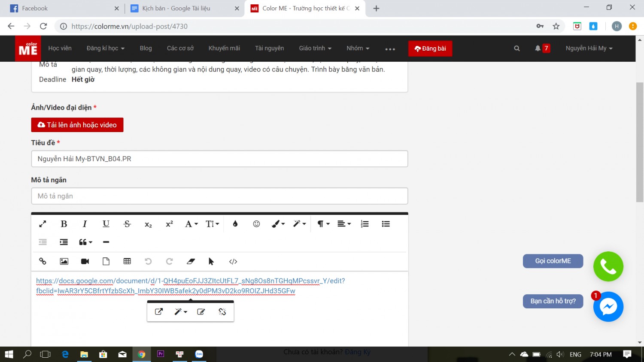Screen dimensions: 644x362
Task: Insert a horizontal line
Action: coord(106,242)
